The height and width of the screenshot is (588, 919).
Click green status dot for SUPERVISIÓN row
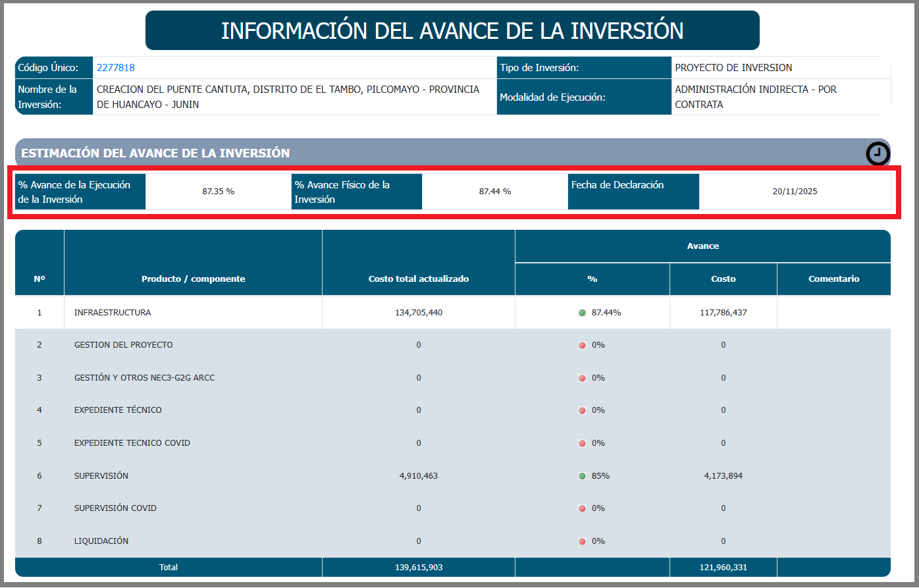tap(582, 476)
